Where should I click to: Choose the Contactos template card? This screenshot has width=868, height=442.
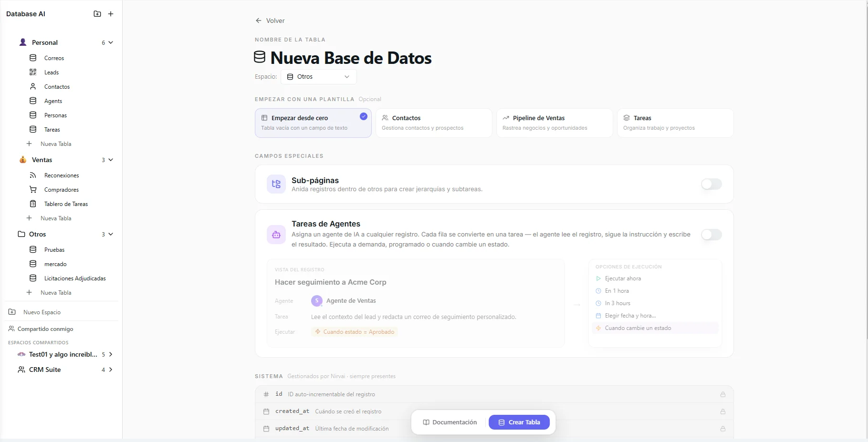pyautogui.click(x=434, y=123)
